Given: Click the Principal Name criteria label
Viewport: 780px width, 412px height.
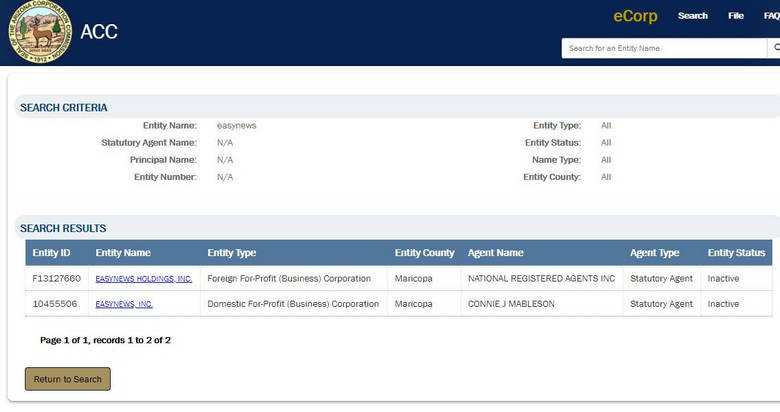Looking at the screenshot, I should pos(163,160).
